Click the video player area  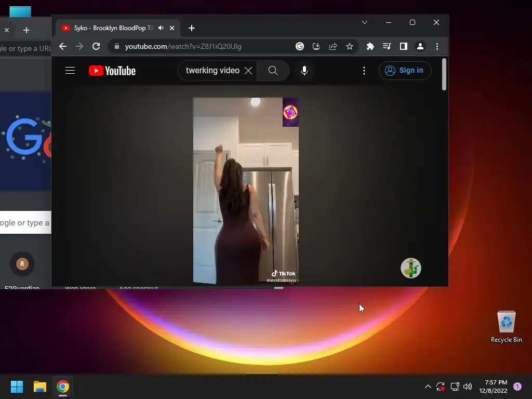[246, 190]
